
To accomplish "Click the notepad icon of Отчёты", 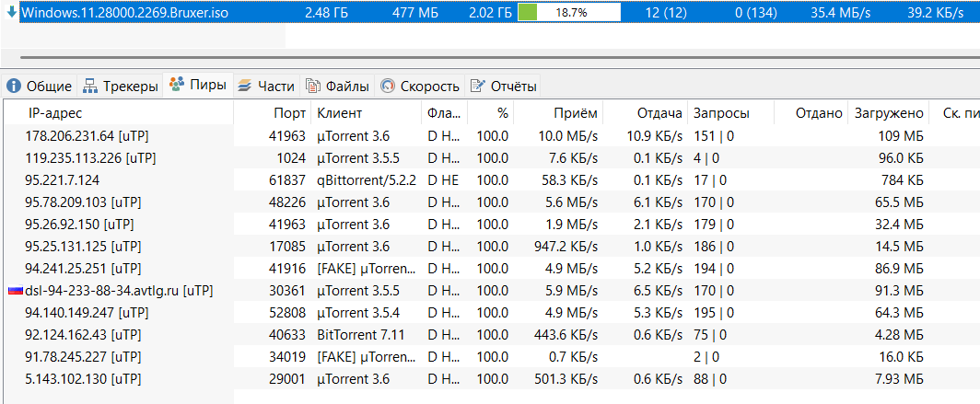I will pyautogui.click(x=478, y=87).
